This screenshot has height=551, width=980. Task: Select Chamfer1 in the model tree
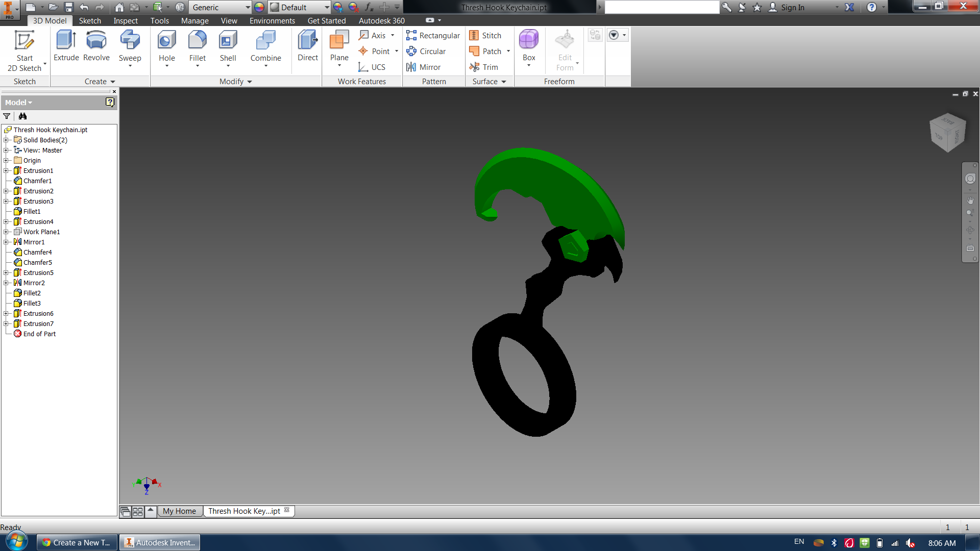tap(37, 181)
